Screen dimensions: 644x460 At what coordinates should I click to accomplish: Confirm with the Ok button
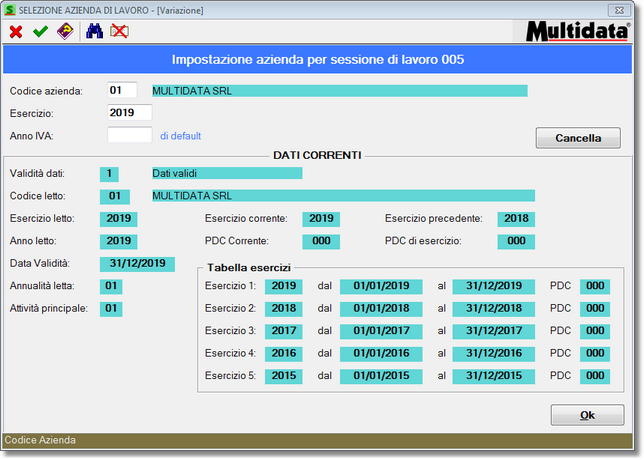point(587,415)
